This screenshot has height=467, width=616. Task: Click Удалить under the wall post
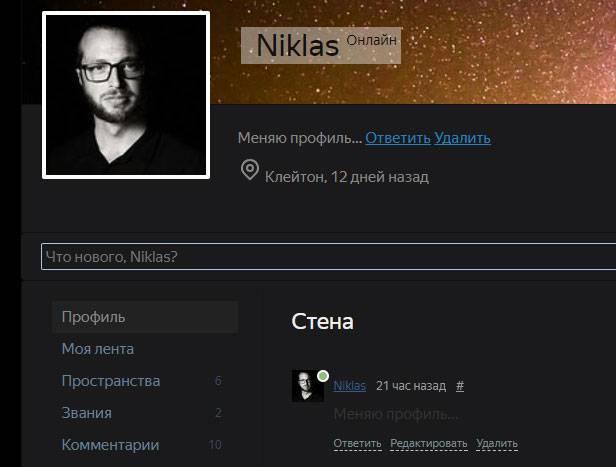point(497,443)
